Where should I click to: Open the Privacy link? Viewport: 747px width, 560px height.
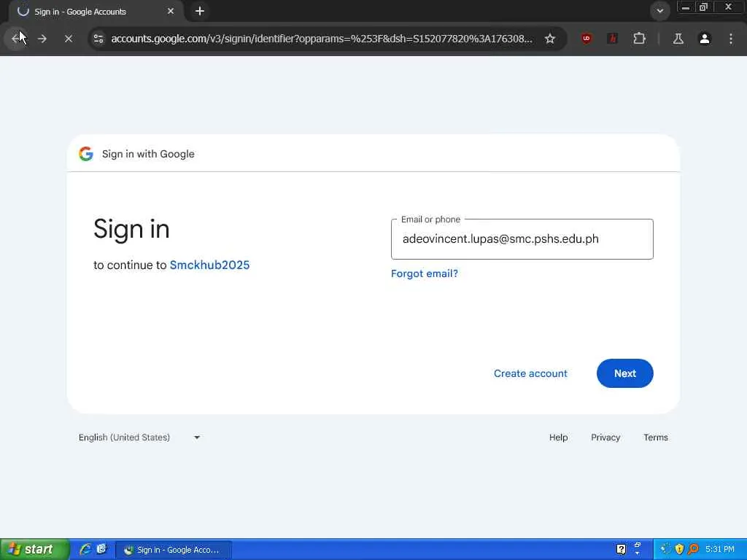[605, 437]
